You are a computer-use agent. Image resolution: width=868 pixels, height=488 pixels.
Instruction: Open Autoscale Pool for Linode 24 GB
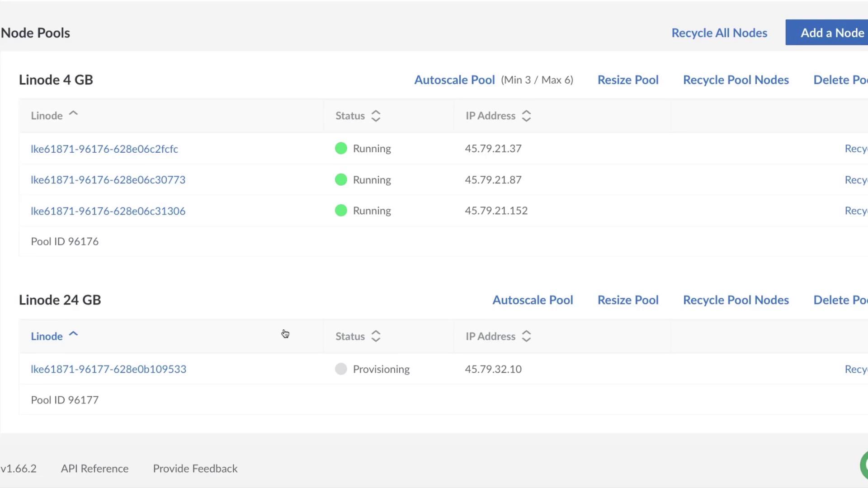533,300
